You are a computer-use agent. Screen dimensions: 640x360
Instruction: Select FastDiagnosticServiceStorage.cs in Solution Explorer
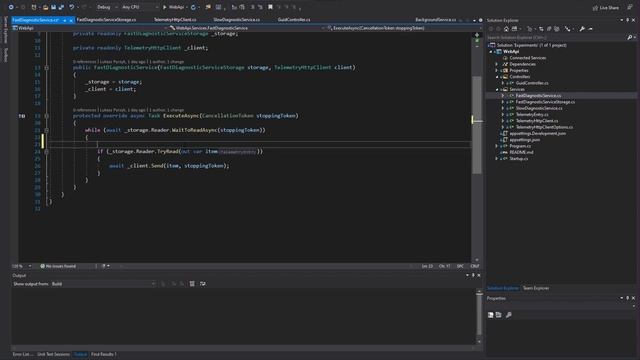pyautogui.click(x=545, y=102)
